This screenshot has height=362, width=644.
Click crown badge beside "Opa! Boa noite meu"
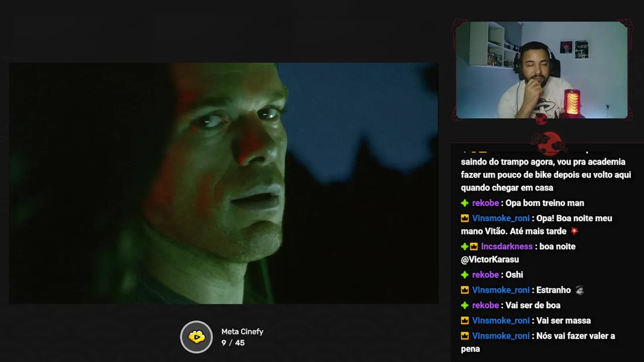465,219
